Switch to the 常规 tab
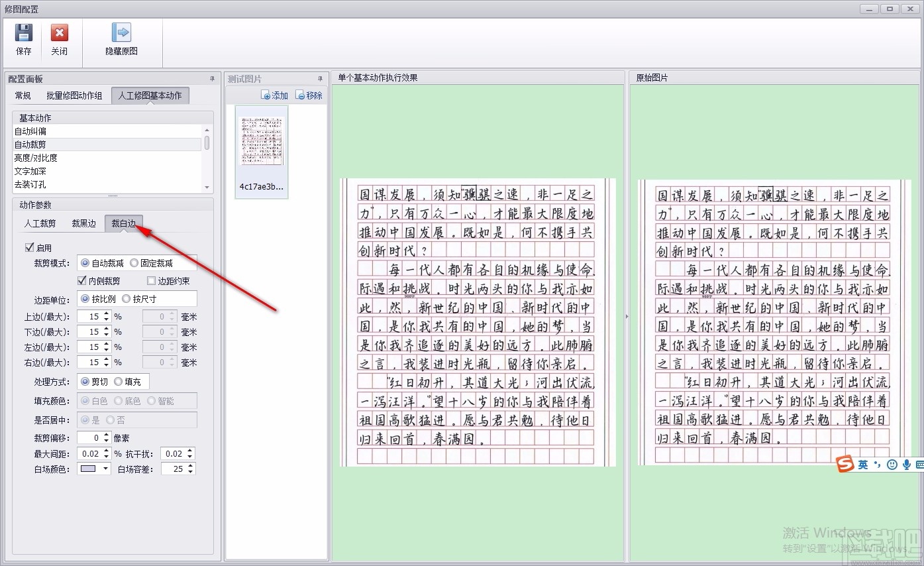Viewport: 924px width, 566px height. [x=23, y=95]
